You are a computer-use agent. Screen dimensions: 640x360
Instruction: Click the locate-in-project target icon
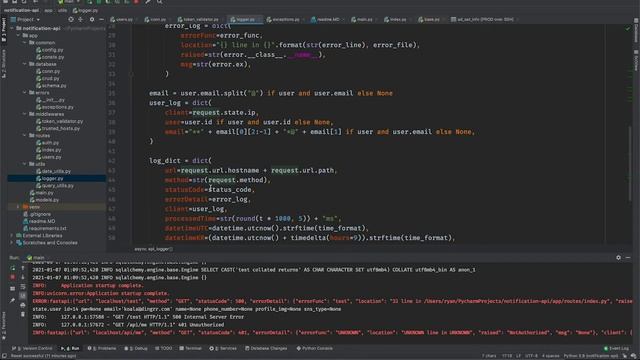pos(71,19)
